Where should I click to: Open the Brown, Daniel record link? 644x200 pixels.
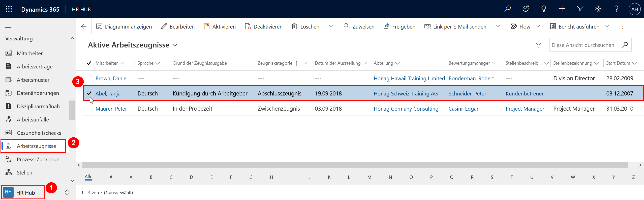tap(111, 79)
